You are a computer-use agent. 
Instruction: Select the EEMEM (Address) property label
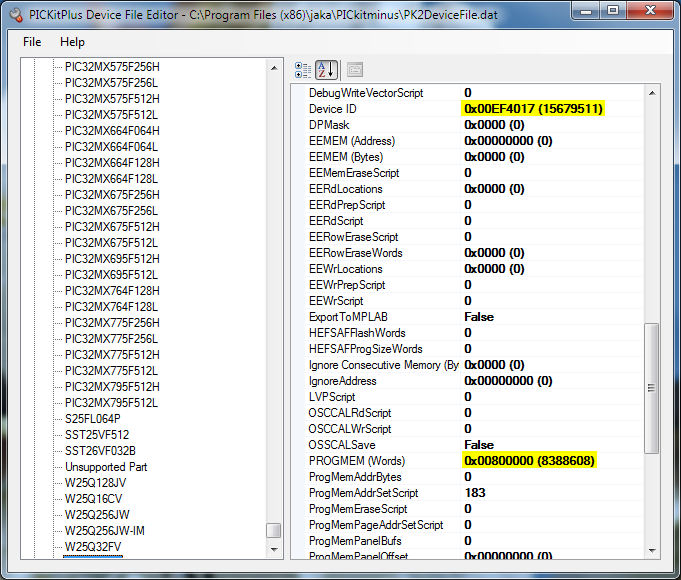click(352, 141)
